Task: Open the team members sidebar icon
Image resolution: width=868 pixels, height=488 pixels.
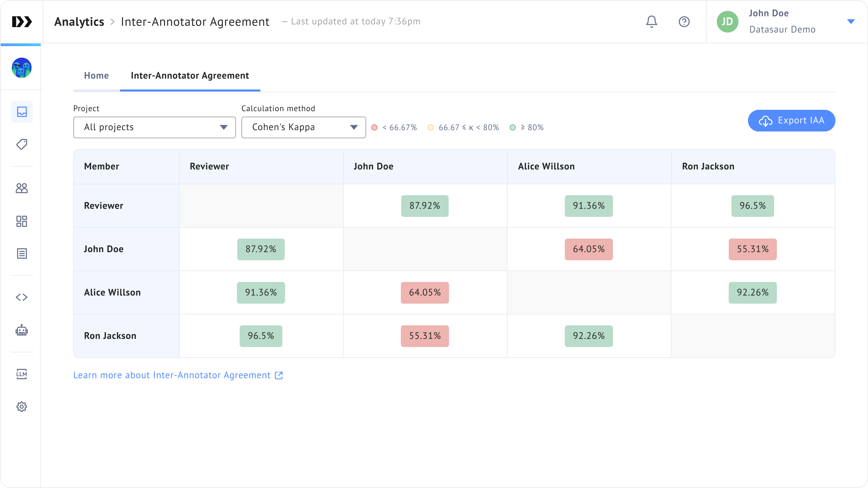Action: pyautogui.click(x=21, y=188)
